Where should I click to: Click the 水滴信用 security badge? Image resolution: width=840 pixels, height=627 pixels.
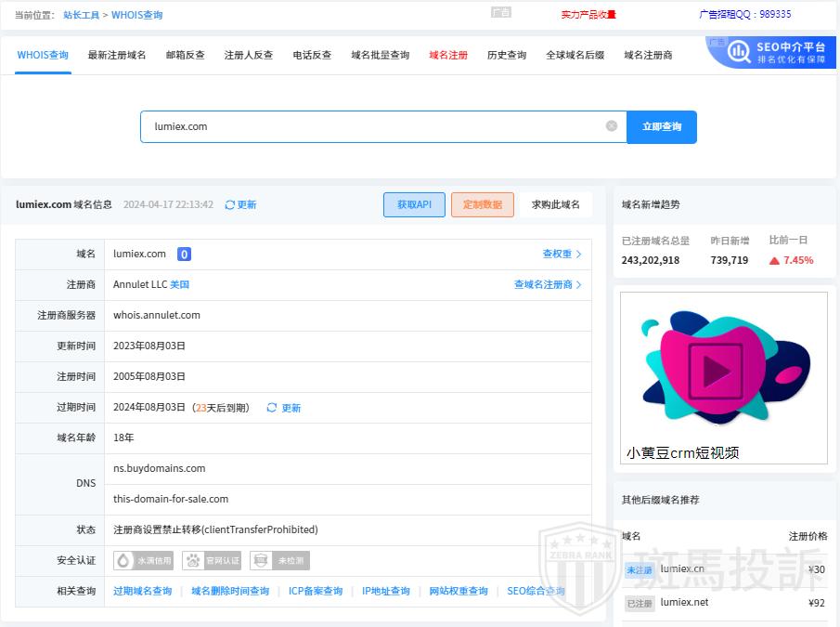[x=143, y=560]
